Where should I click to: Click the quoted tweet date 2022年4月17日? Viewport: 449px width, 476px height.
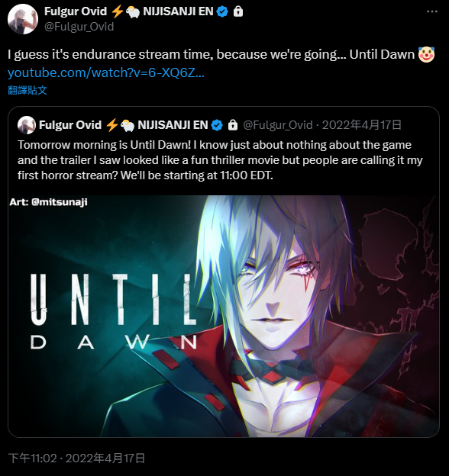361,125
